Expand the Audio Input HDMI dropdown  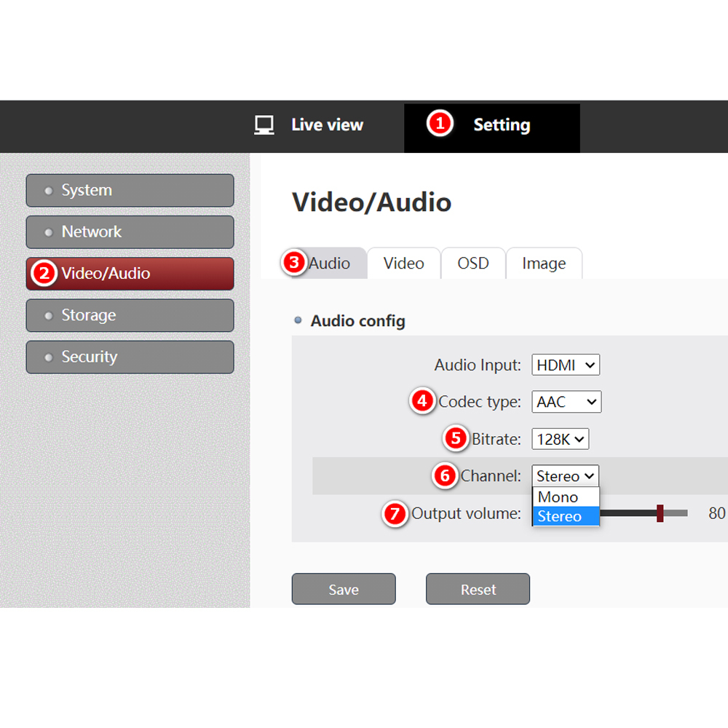point(566,365)
